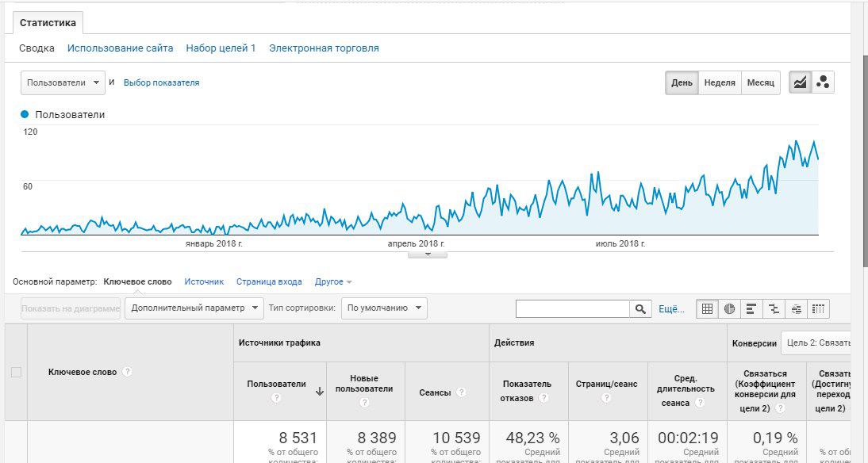Sort by Пользователи descending arrow
868x463 pixels.
320,392
